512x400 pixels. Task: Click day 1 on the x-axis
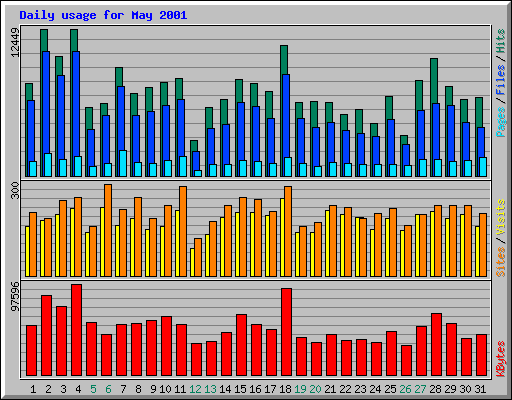tap(33, 389)
